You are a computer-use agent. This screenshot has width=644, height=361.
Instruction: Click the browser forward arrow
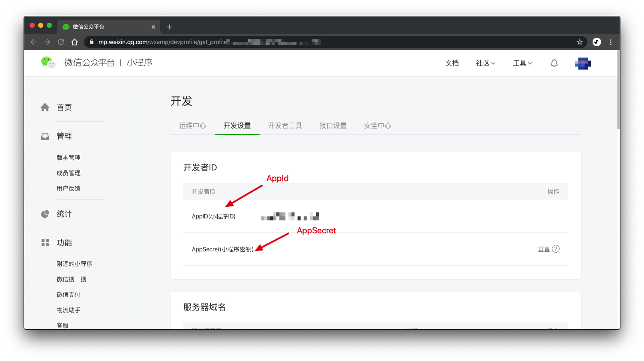coord(47,42)
